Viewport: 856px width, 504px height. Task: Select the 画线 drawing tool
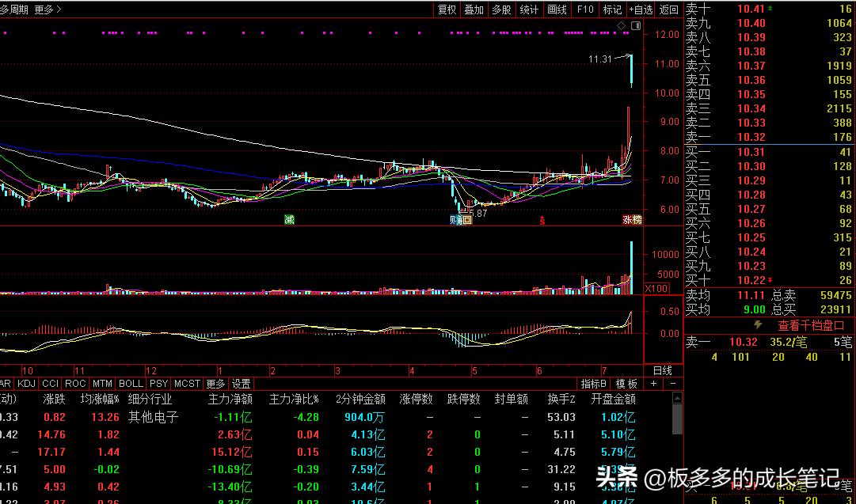click(x=555, y=9)
